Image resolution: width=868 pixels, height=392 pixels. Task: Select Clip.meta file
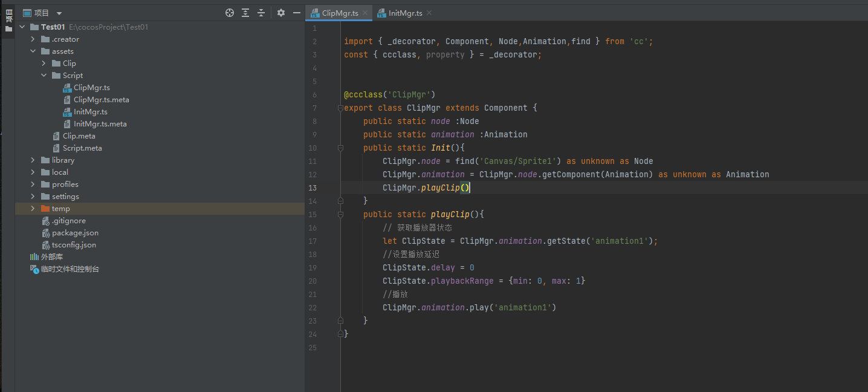pyautogui.click(x=79, y=136)
